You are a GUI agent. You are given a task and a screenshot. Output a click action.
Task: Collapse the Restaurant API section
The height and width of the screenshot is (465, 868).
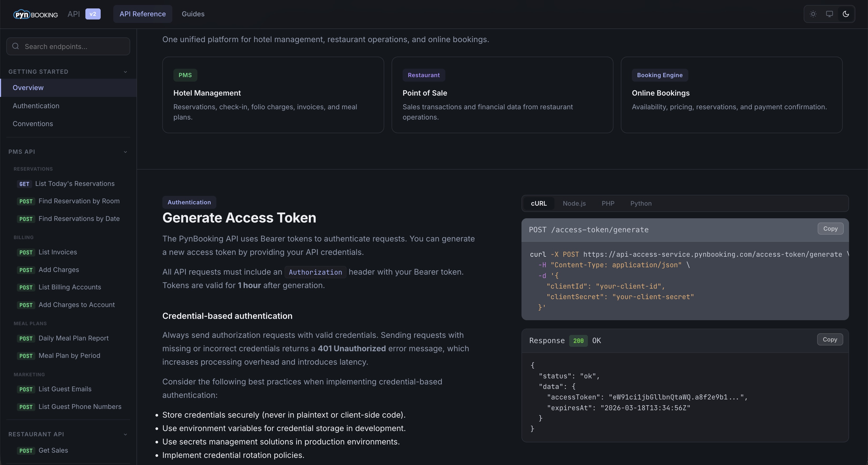click(x=125, y=434)
